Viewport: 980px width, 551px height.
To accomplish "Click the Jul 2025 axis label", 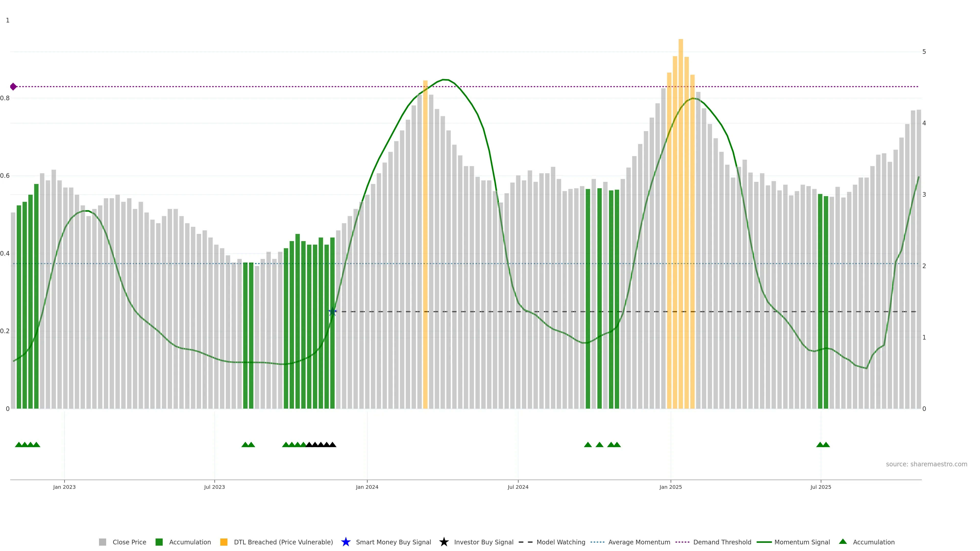I will pyautogui.click(x=820, y=487).
